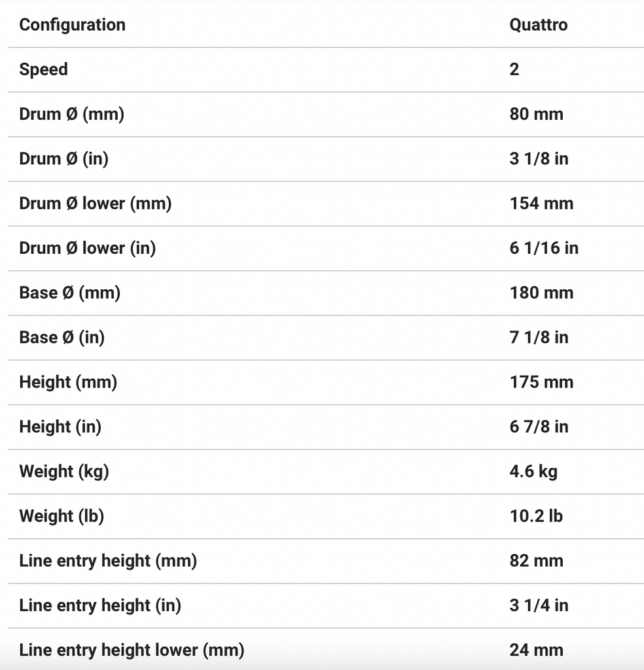Viewport: 644px width, 670px height.
Task: Click the 80 mm drum diameter value
Action: [x=536, y=114]
